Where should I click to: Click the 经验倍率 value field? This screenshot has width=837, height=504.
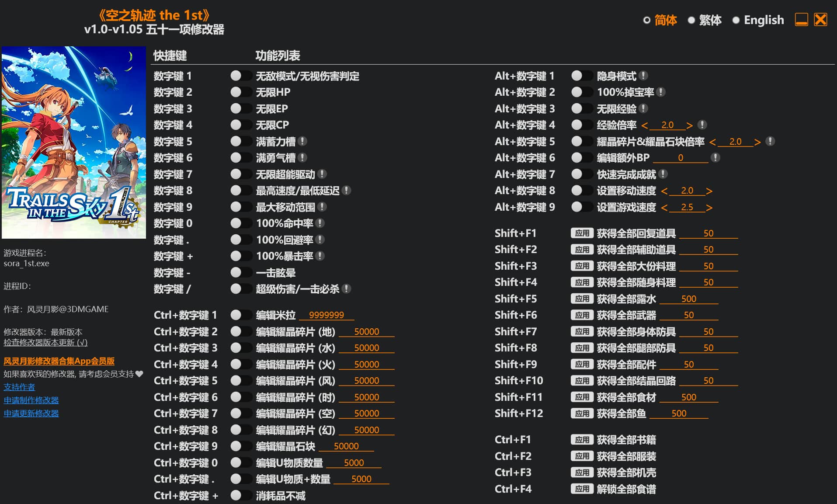[x=667, y=125]
